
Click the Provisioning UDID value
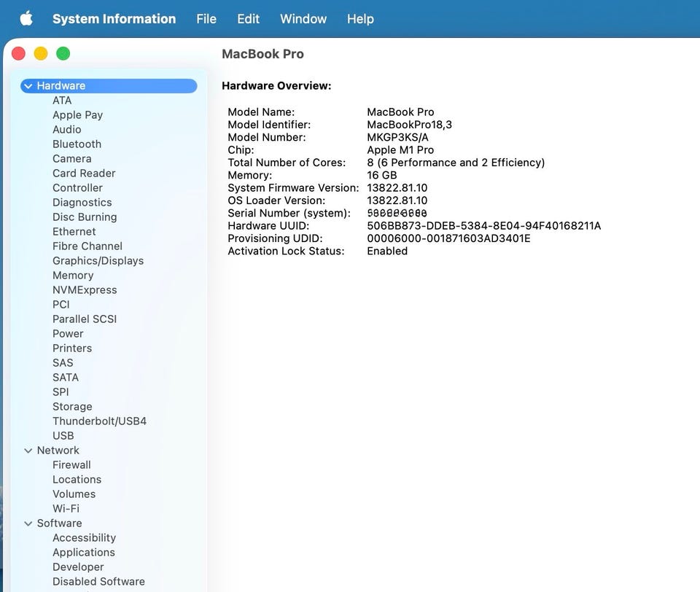448,238
